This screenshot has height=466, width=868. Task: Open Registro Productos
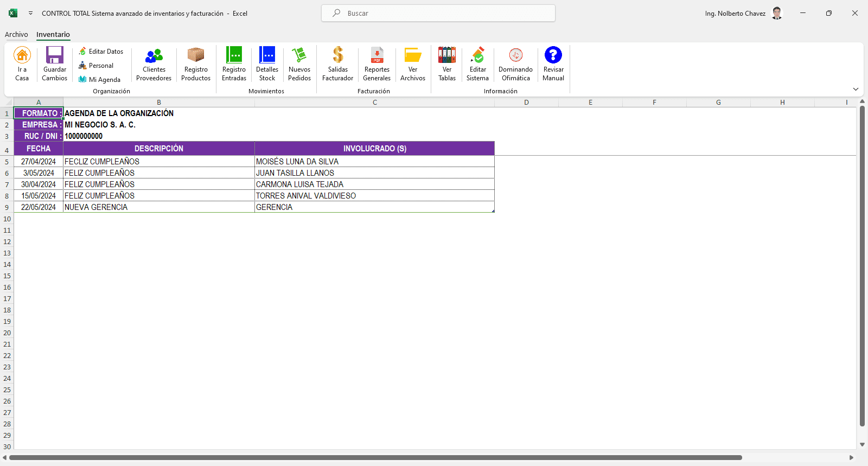tap(196, 63)
